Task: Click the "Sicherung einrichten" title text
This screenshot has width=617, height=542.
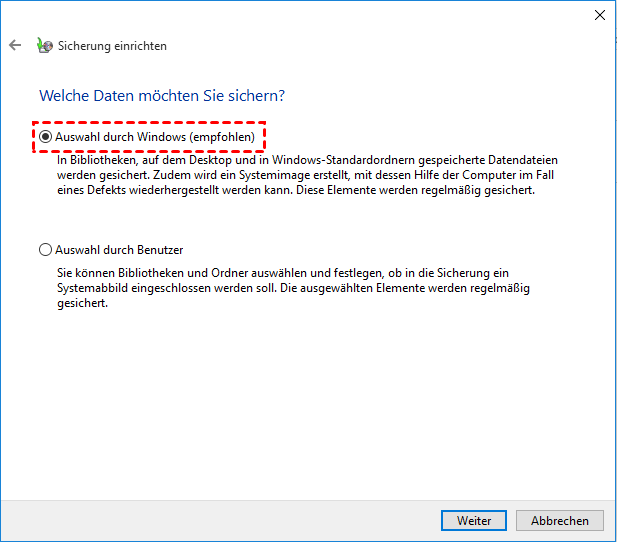Action: point(113,46)
